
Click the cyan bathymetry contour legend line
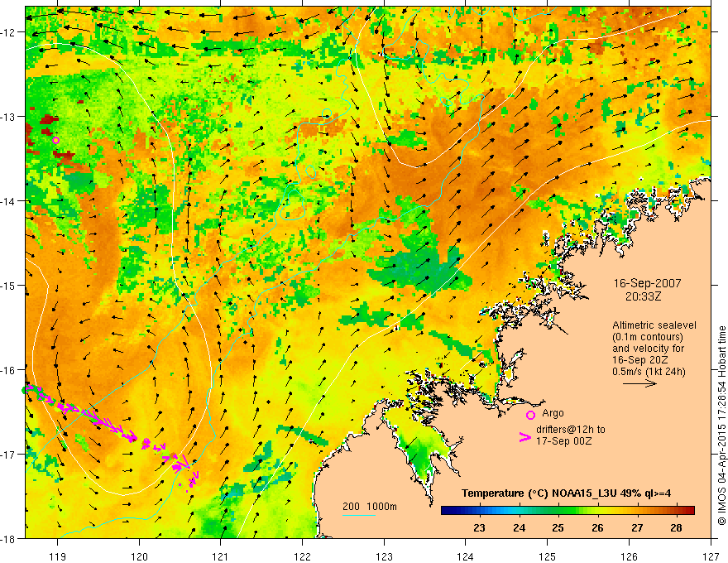(358, 515)
